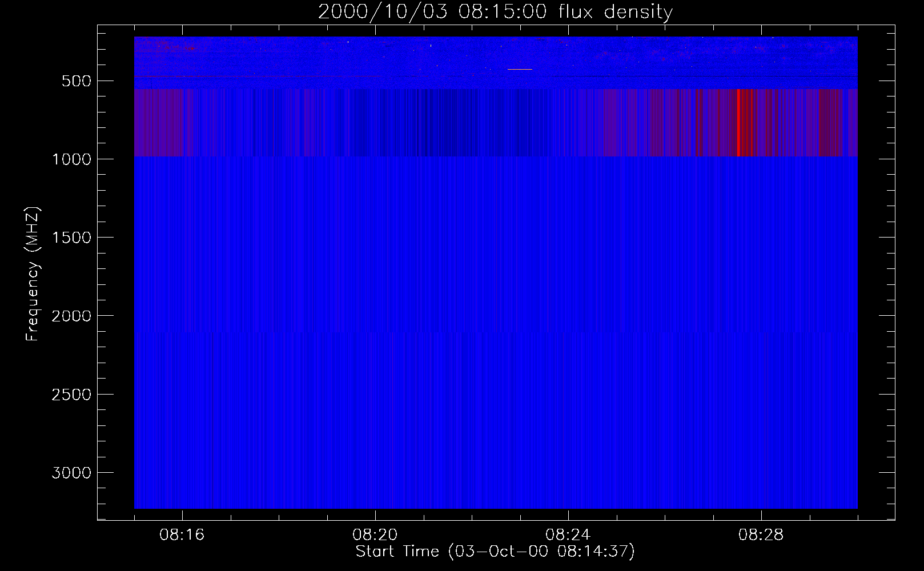Click the plot title '2000/10/03 08:15:00 flux density'

495,11
